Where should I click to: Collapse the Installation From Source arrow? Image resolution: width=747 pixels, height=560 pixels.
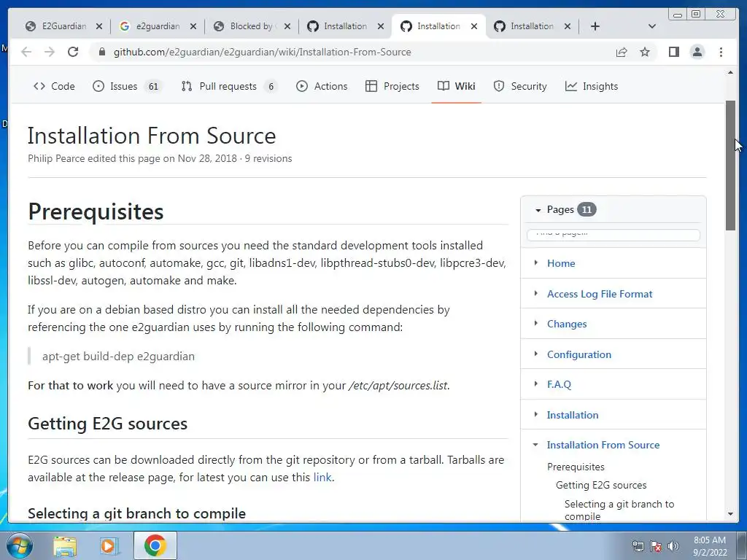(535, 445)
